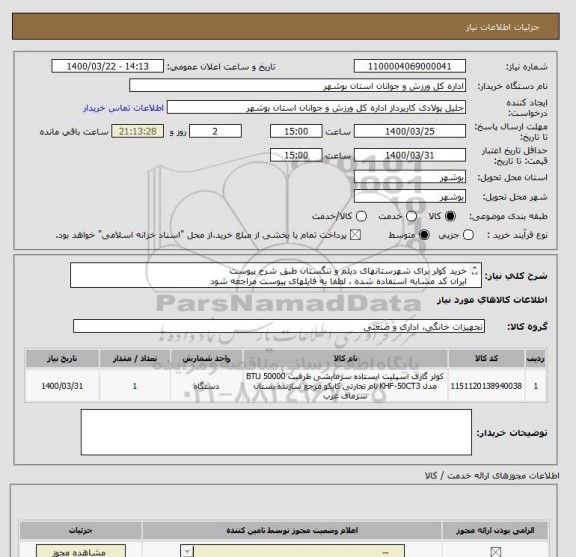
Task: Click announcement date field 1400/03/22 - 14:13
Action: (x=108, y=66)
